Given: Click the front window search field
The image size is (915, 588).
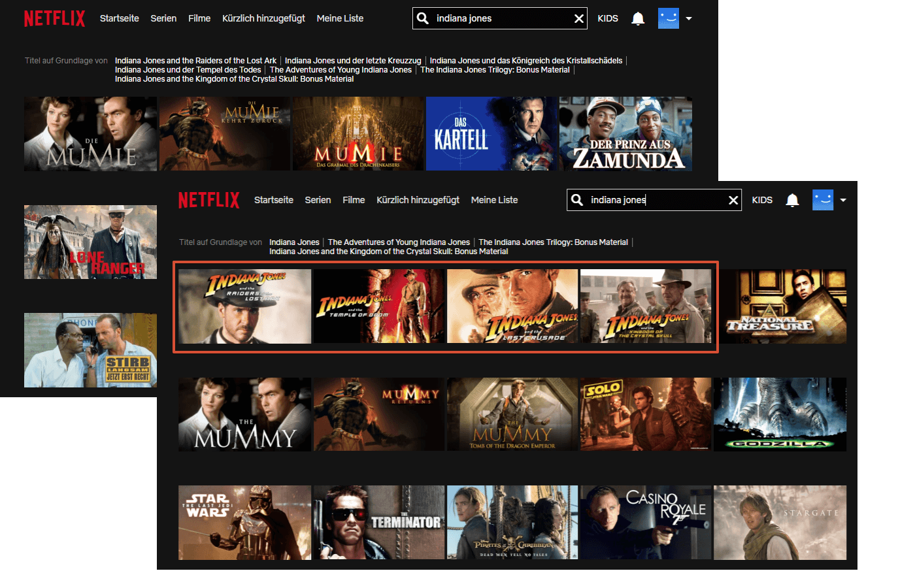Looking at the screenshot, I should 654,200.
